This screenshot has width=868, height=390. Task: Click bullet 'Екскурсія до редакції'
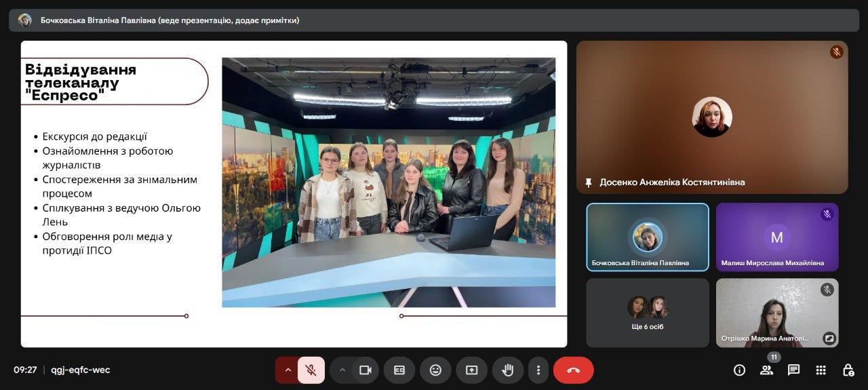pyautogui.click(x=95, y=136)
